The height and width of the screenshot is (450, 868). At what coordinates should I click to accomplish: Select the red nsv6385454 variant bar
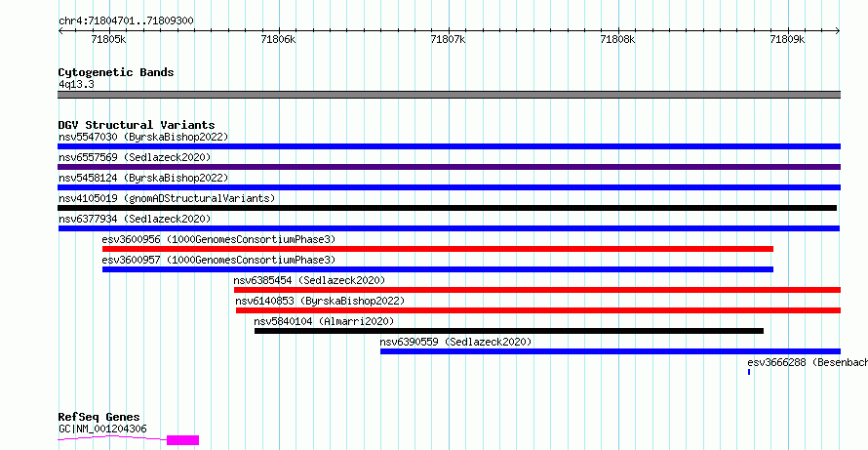pyautogui.click(x=537, y=290)
